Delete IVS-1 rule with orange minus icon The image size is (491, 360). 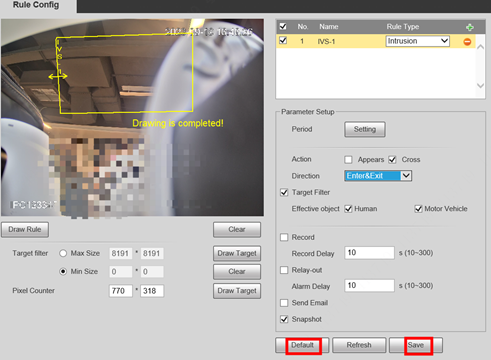467,42
